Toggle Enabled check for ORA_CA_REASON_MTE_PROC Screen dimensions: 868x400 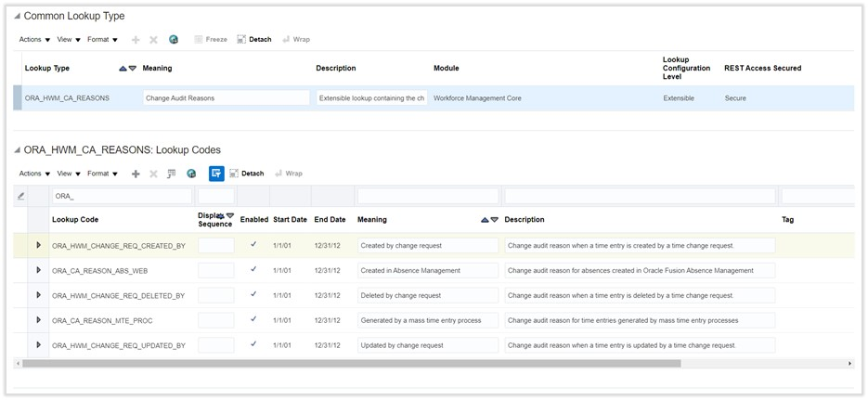point(253,320)
